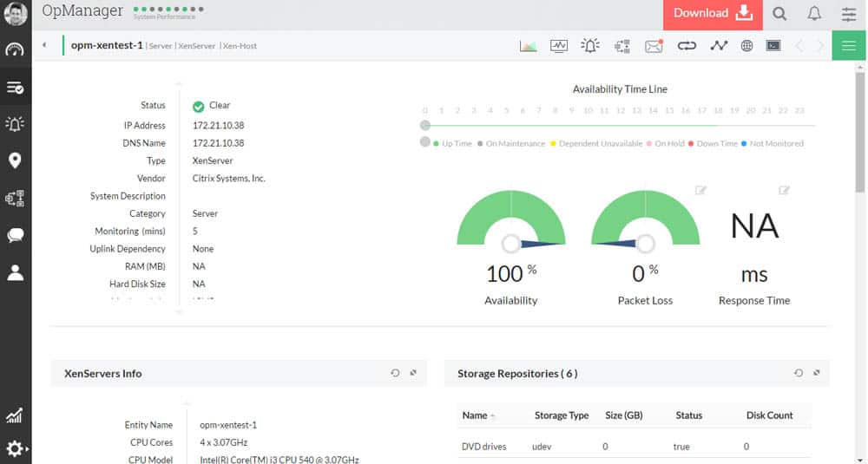Click the Xen-Host breadcrumb link
This screenshot has width=868, height=464.
(x=240, y=46)
